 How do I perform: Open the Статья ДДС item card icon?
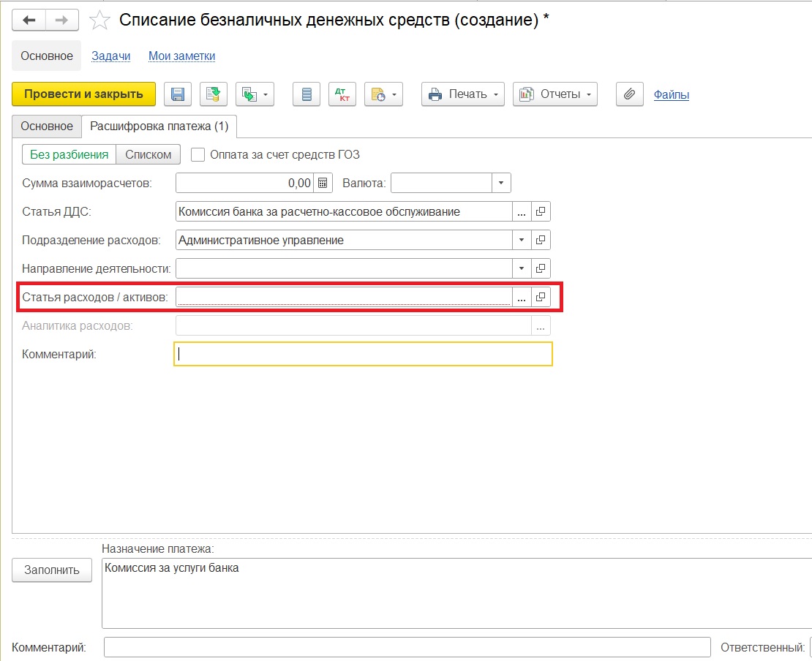tap(541, 212)
